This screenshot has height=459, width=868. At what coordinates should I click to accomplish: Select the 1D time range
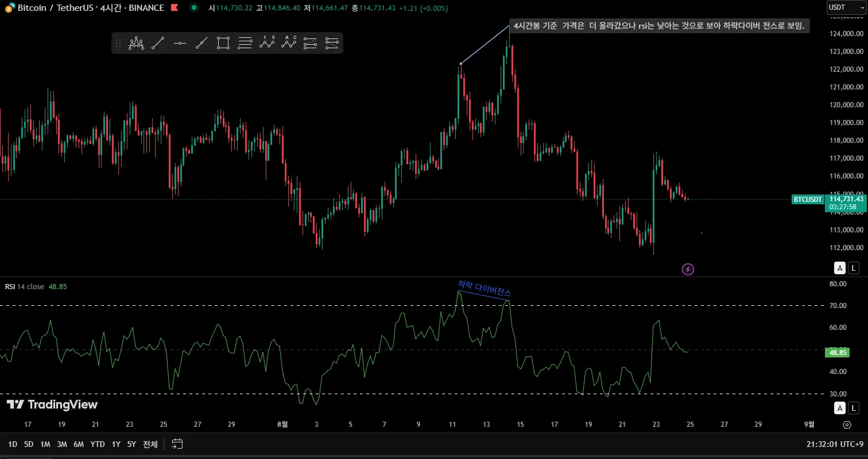click(x=13, y=444)
